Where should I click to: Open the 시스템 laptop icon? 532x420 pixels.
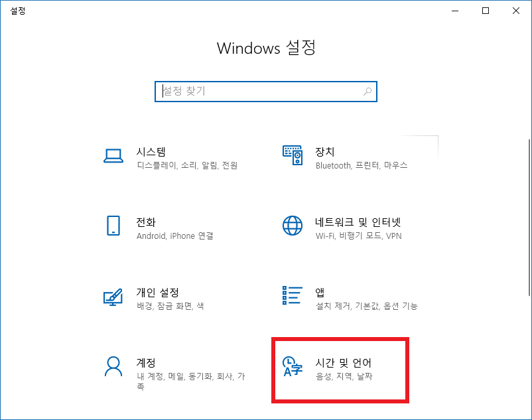(113, 157)
